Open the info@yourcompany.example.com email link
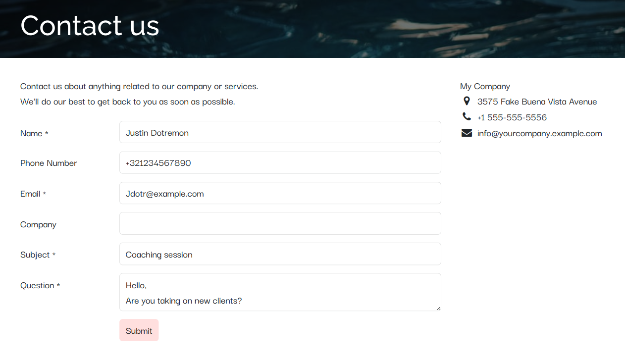This screenshot has width=625, height=364. (x=539, y=133)
